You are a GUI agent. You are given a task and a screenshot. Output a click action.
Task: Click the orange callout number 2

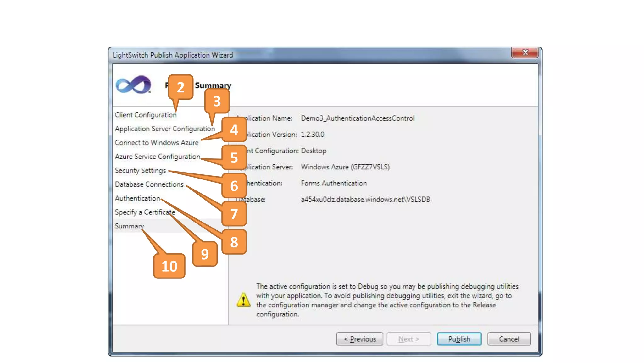pos(180,87)
